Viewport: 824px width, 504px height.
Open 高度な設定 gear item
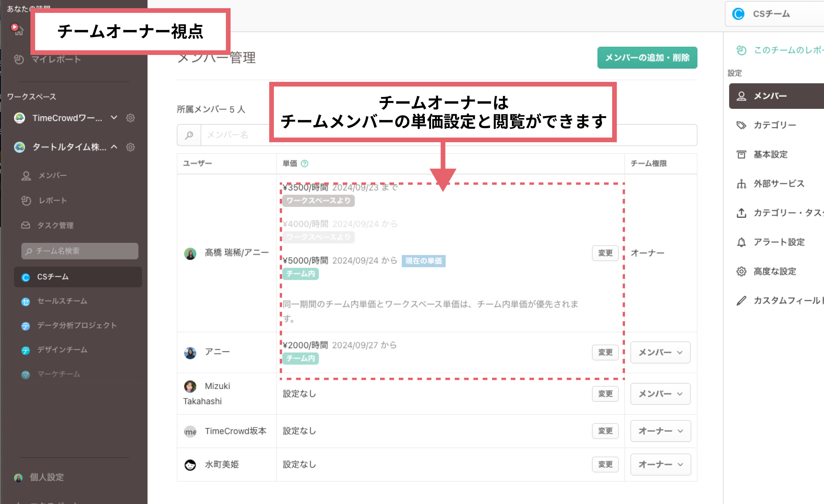pos(774,271)
